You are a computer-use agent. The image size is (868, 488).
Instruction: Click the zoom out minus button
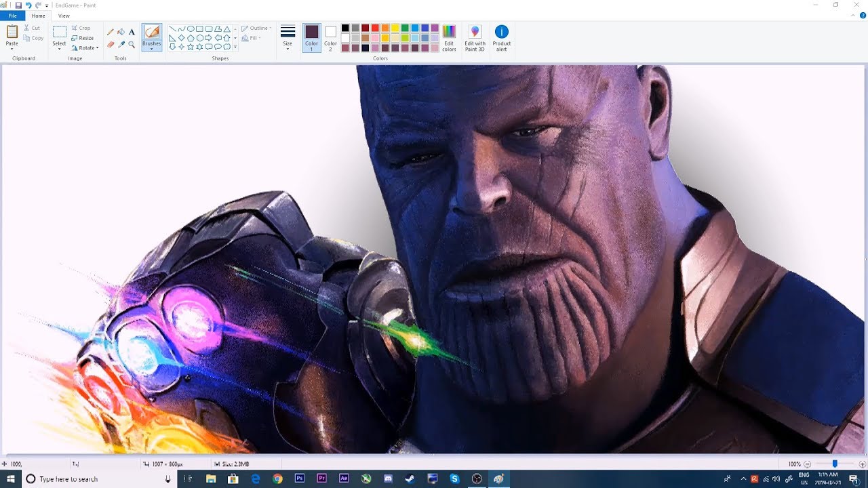pos(807,464)
